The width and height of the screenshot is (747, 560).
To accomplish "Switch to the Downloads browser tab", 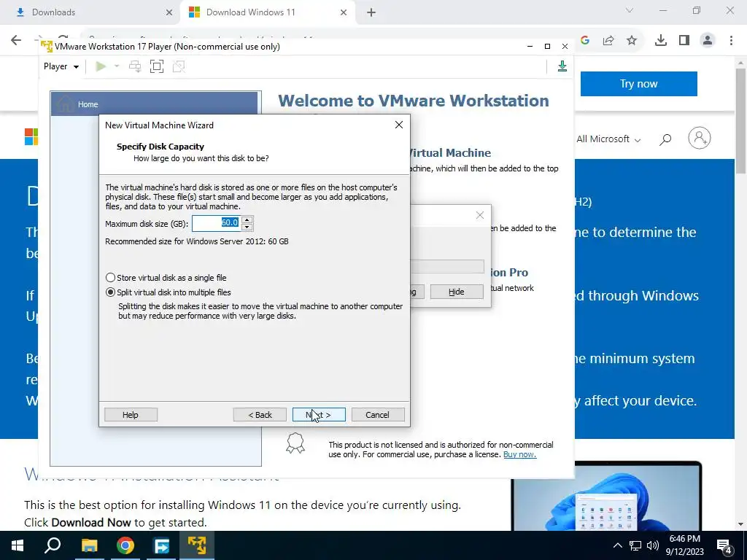I will click(x=90, y=12).
